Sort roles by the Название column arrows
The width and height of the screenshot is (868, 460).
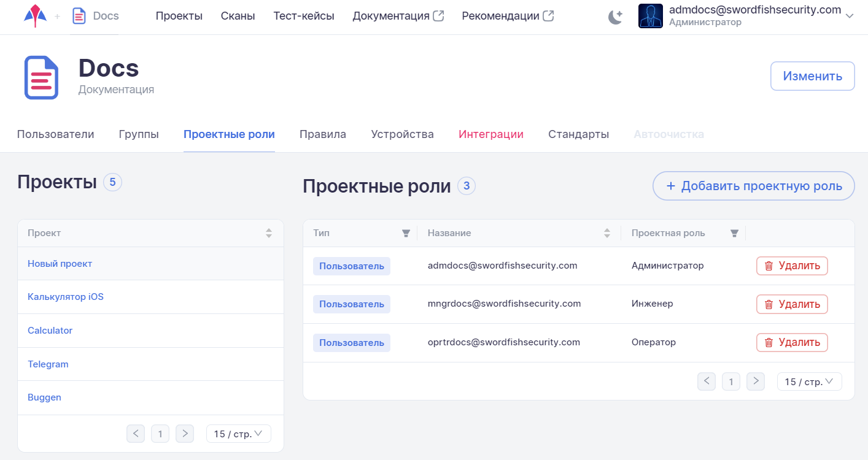coord(607,233)
